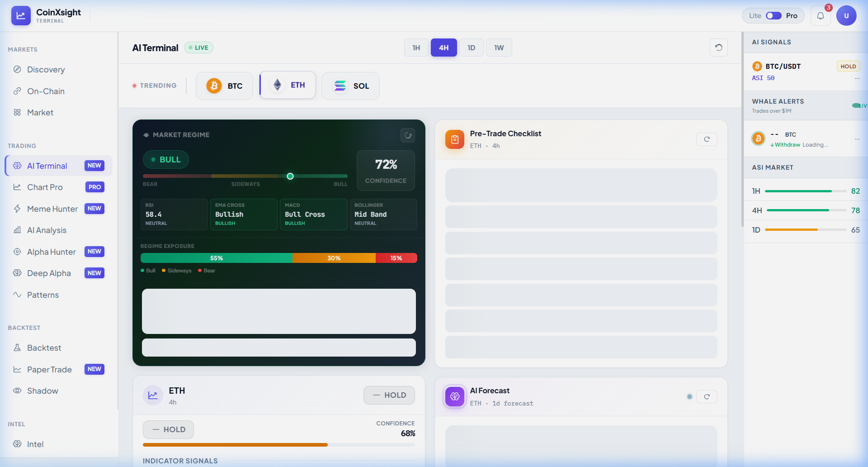
Task: Open the notifications bell
Action: (x=821, y=16)
